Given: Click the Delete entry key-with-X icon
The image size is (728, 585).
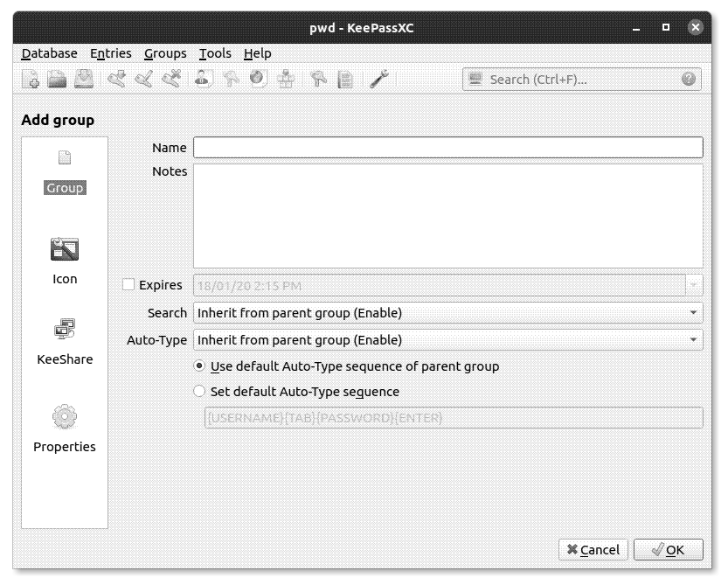Looking at the screenshot, I should click(x=171, y=79).
